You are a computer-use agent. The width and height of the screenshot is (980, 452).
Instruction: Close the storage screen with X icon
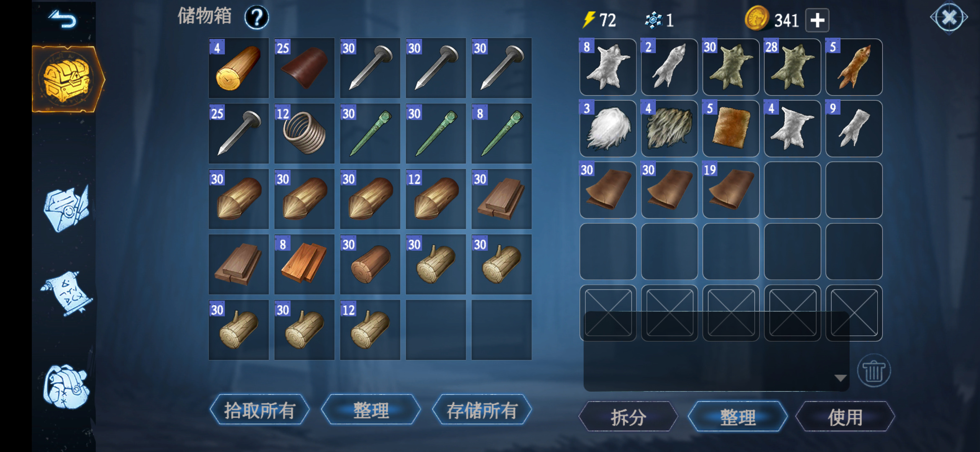point(949,18)
